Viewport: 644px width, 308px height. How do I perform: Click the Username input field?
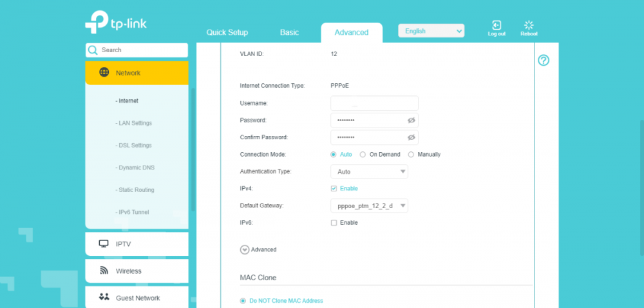(x=374, y=104)
